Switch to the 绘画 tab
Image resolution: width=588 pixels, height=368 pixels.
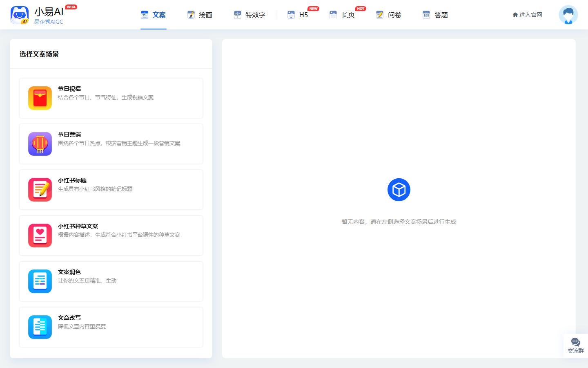pos(200,15)
